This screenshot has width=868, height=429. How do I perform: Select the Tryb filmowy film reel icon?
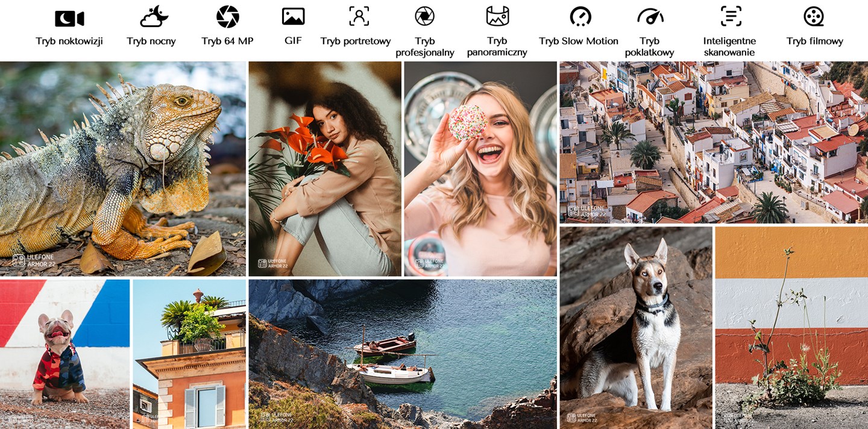814,17
